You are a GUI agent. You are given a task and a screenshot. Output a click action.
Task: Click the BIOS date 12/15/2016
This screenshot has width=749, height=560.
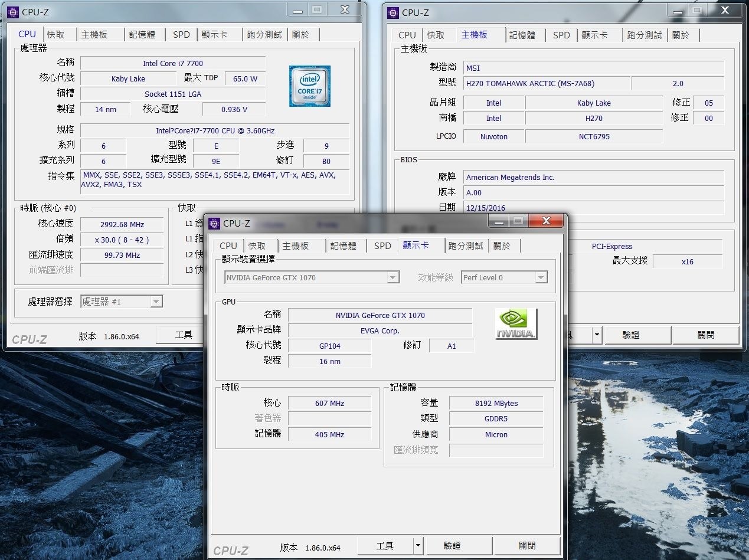(593, 208)
